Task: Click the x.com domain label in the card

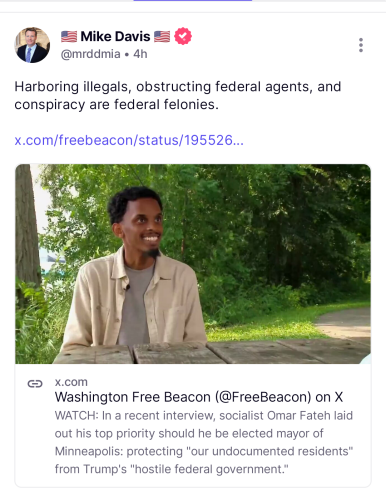Action: [x=71, y=382]
